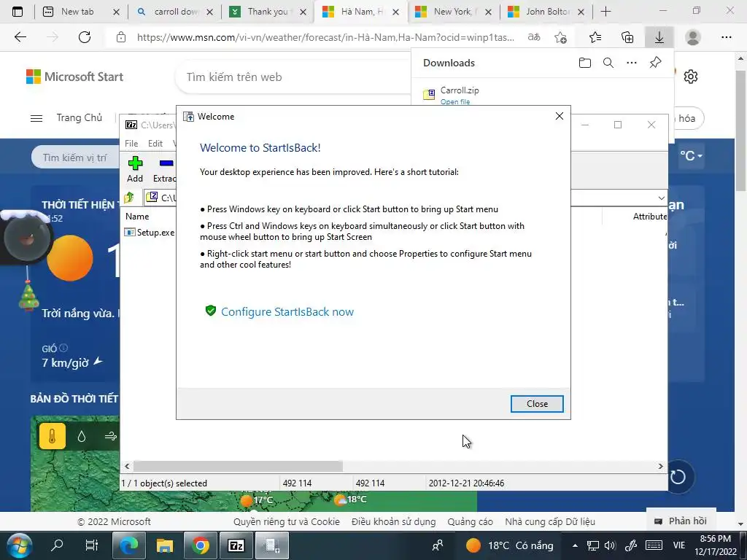Select the precipitation map layer button
Viewport: 747px width, 560px height.
point(82,436)
